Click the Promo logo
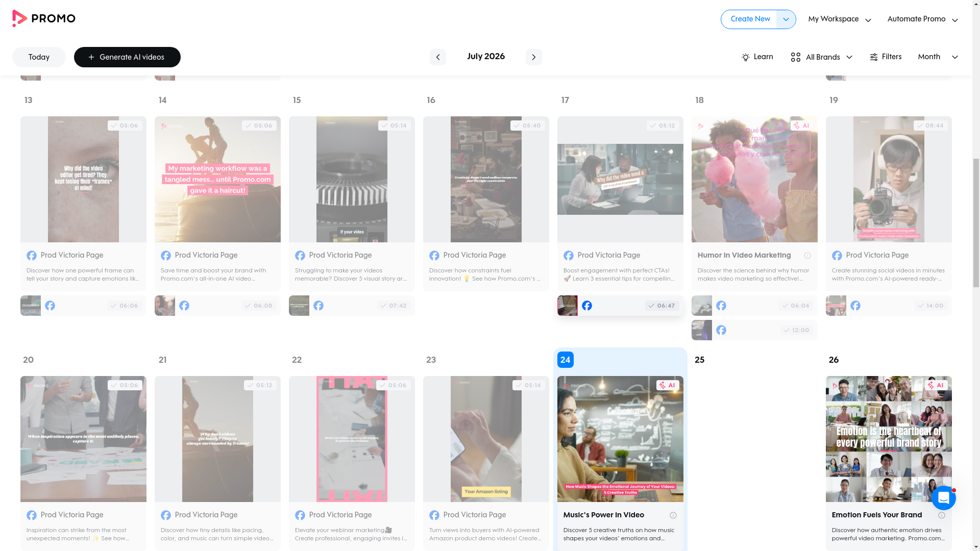This screenshot has width=980, height=551. 44,19
